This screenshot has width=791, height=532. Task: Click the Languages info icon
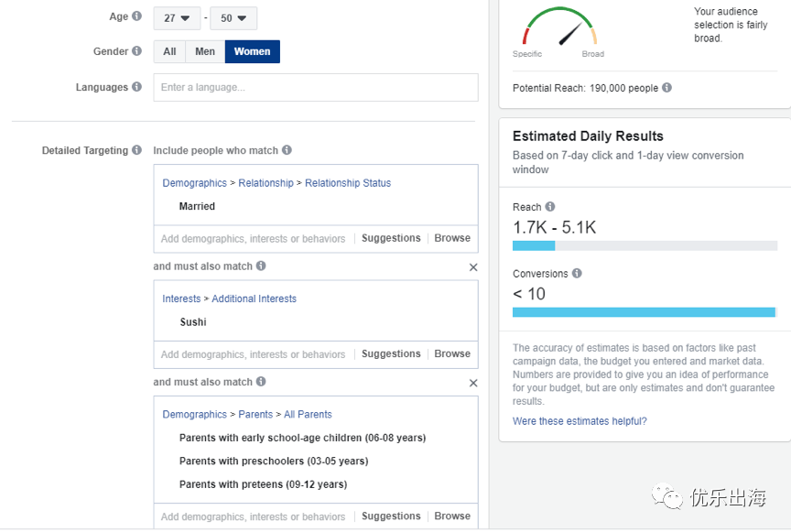point(136,87)
